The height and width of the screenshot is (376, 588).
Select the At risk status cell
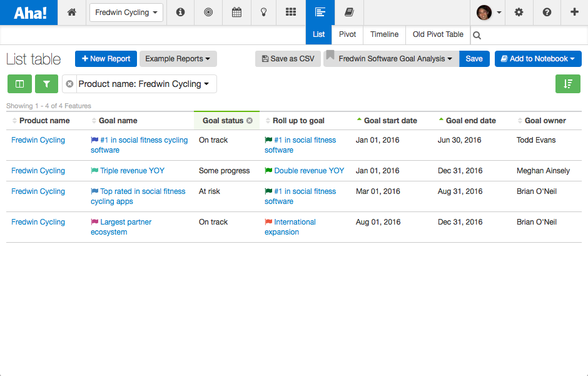[210, 191]
